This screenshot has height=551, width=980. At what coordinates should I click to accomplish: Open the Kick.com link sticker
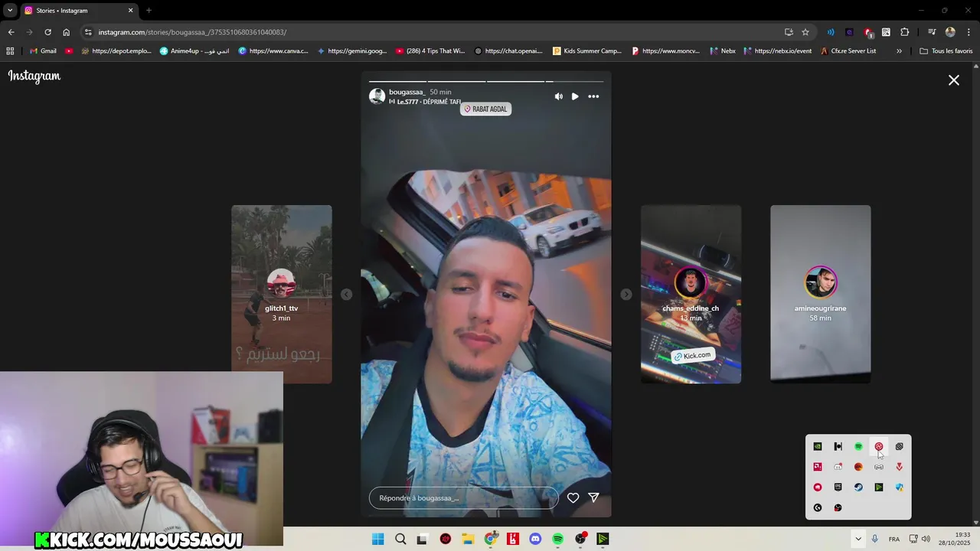click(692, 356)
